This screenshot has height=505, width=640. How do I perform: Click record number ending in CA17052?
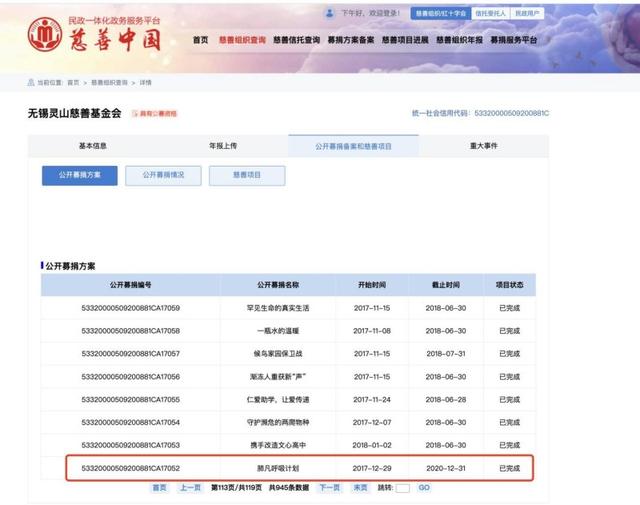point(131,468)
